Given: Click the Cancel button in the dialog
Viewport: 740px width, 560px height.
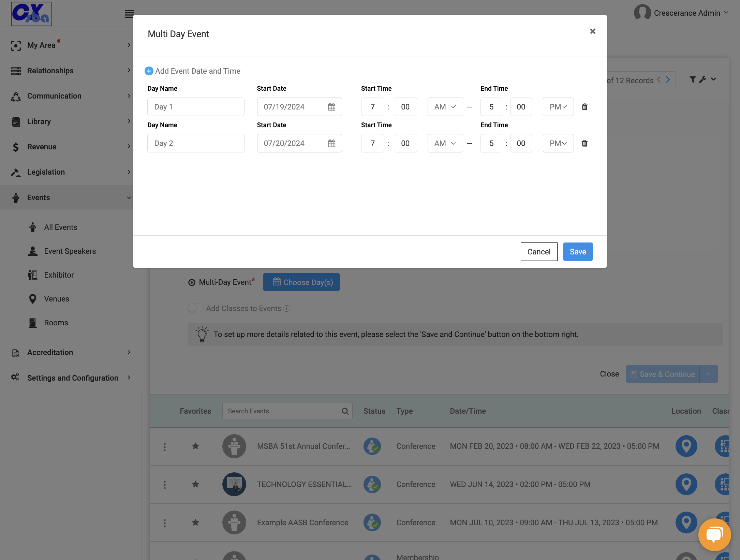Looking at the screenshot, I should 539,252.
